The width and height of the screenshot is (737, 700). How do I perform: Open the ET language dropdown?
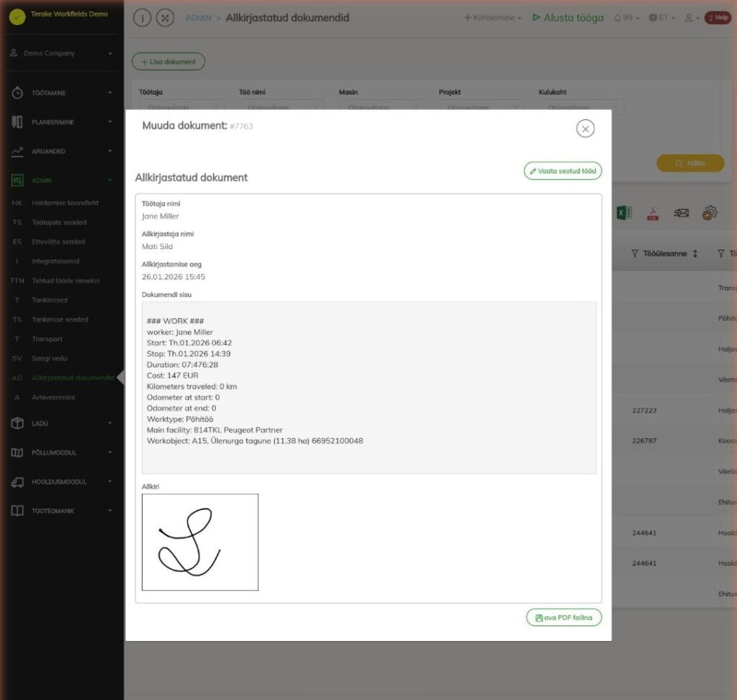click(x=661, y=18)
